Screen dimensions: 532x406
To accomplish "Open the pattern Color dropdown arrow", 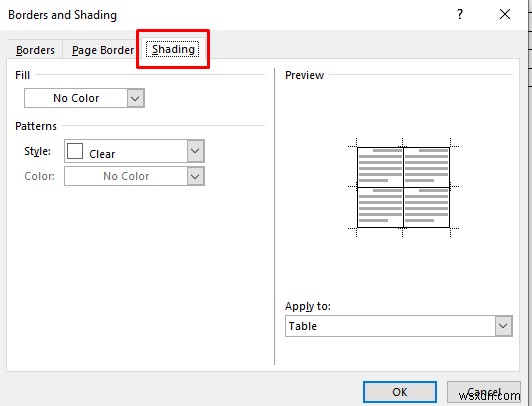I will coord(195,176).
